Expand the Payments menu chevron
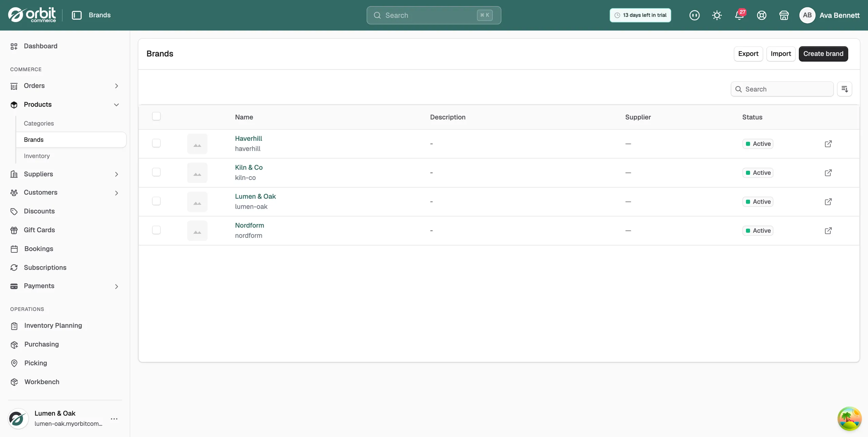Viewport: 868px width, 437px height. (116, 287)
